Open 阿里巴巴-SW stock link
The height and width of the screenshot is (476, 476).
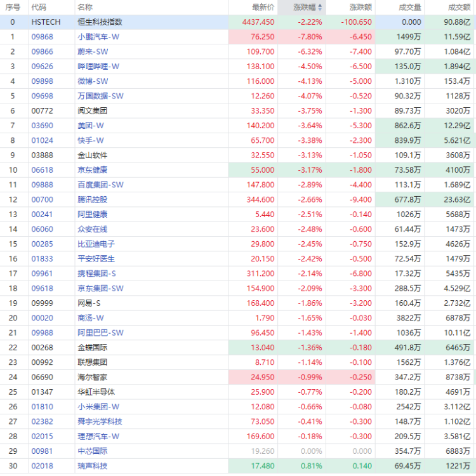click(100, 333)
